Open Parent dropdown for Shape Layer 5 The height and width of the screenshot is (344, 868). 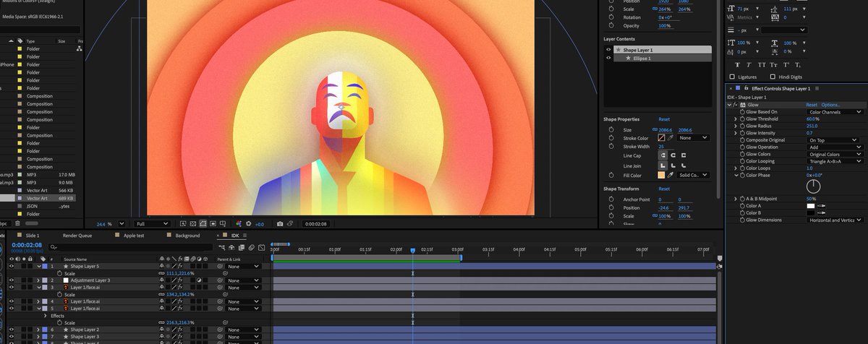pyautogui.click(x=242, y=267)
